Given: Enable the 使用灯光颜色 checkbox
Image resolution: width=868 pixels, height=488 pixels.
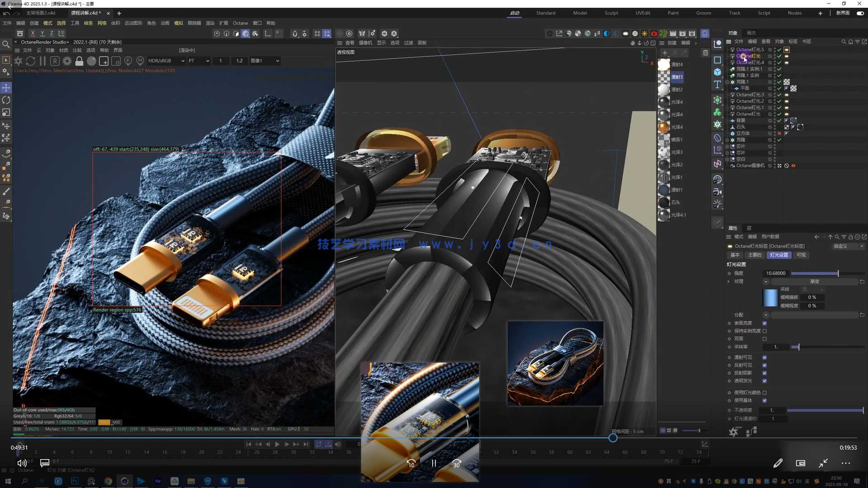Looking at the screenshot, I should (x=764, y=393).
